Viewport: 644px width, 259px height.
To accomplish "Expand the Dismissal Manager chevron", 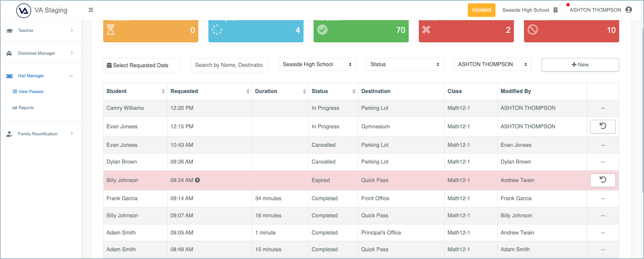I will [72, 53].
